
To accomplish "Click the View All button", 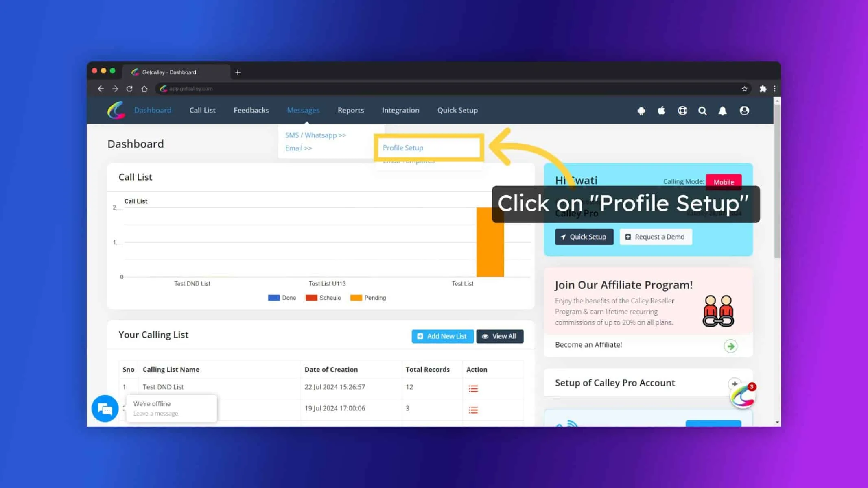I will 500,336.
